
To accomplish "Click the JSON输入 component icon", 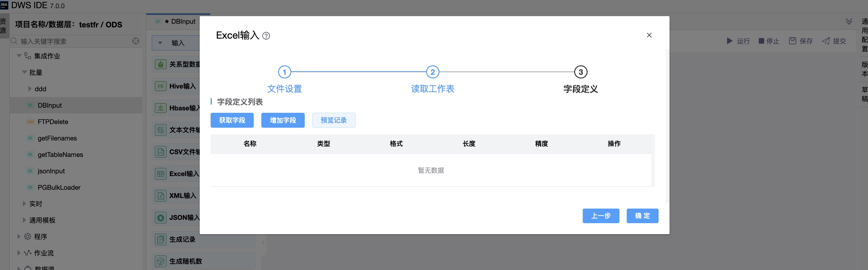I will (160, 218).
